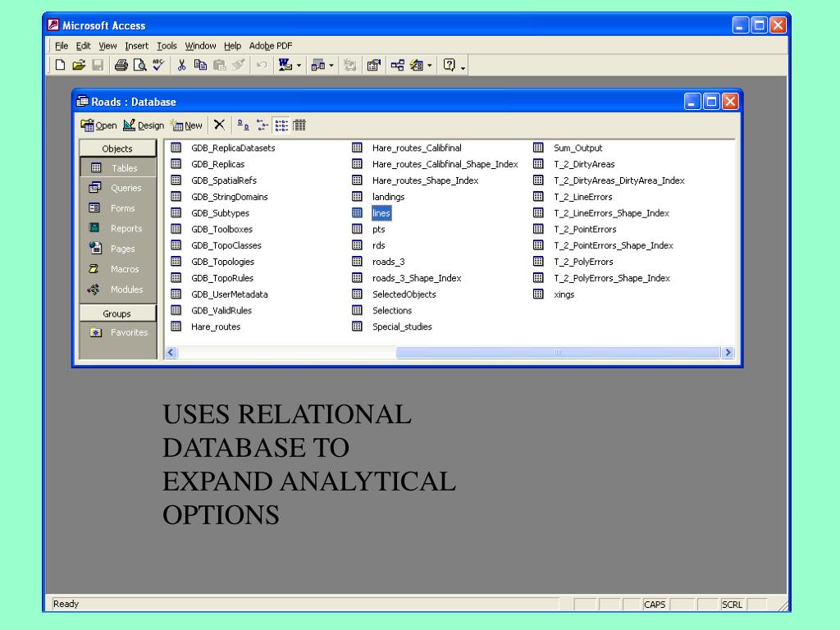This screenshot has width=840, height=630.
Task: Open the Favorites group
Action: coord(118,333)
